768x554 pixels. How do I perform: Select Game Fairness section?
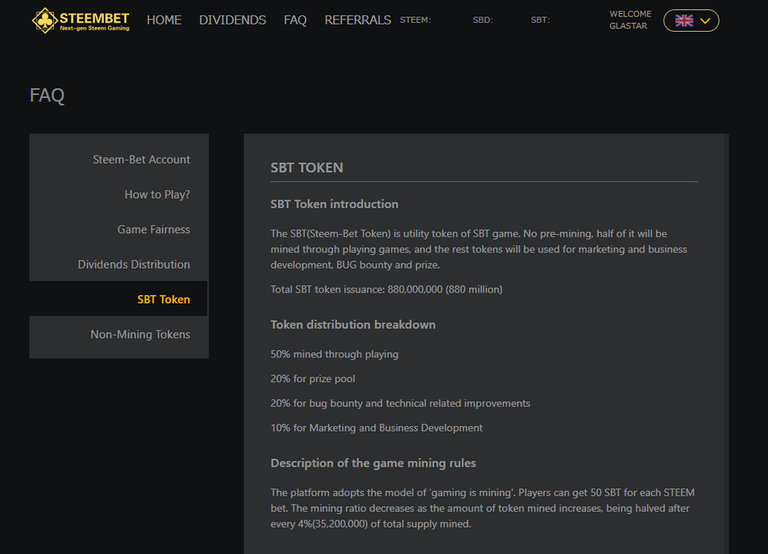click(x=154, y=229)
